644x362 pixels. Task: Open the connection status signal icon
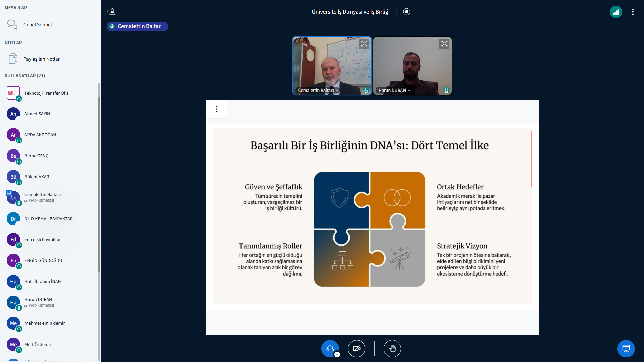(616, 12)
